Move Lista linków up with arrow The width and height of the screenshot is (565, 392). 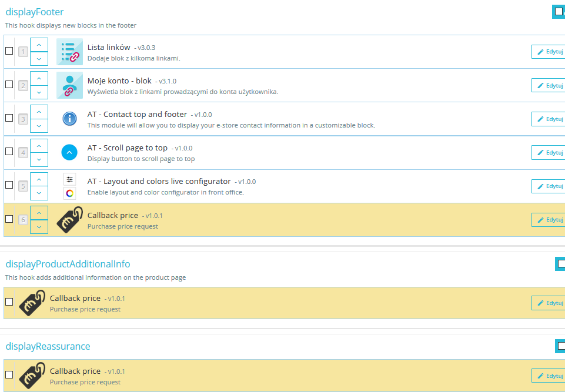39,45
